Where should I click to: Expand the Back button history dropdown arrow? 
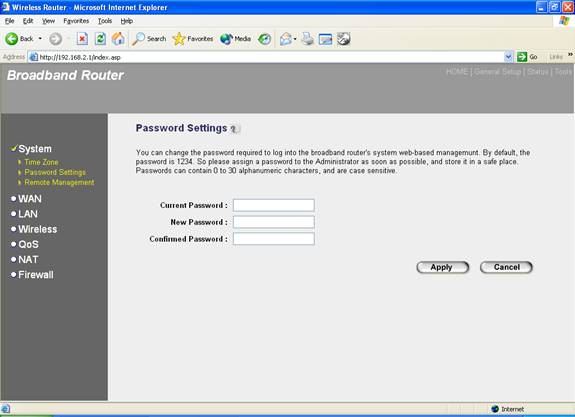tap(40, 39)
